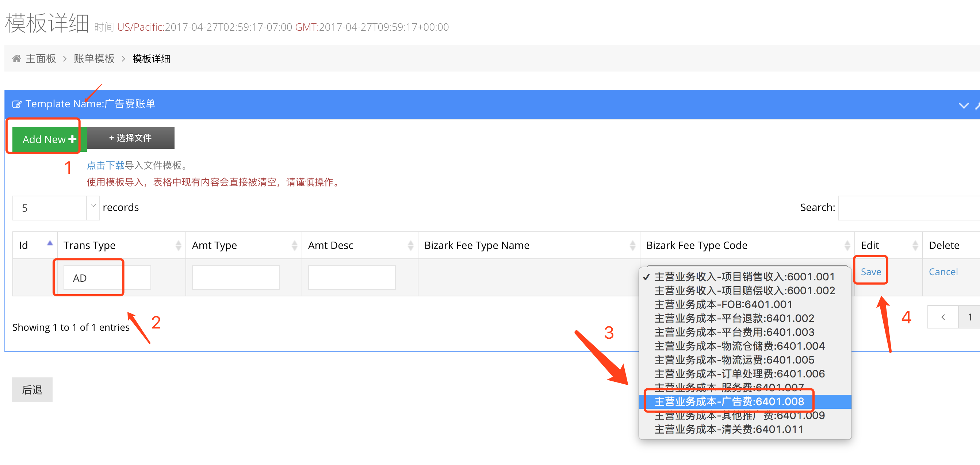Select option 主营业务成本-订单处理费:6401.006
Image resolution: width=980 pixels, height=465 pixels.
click(745, 374)
